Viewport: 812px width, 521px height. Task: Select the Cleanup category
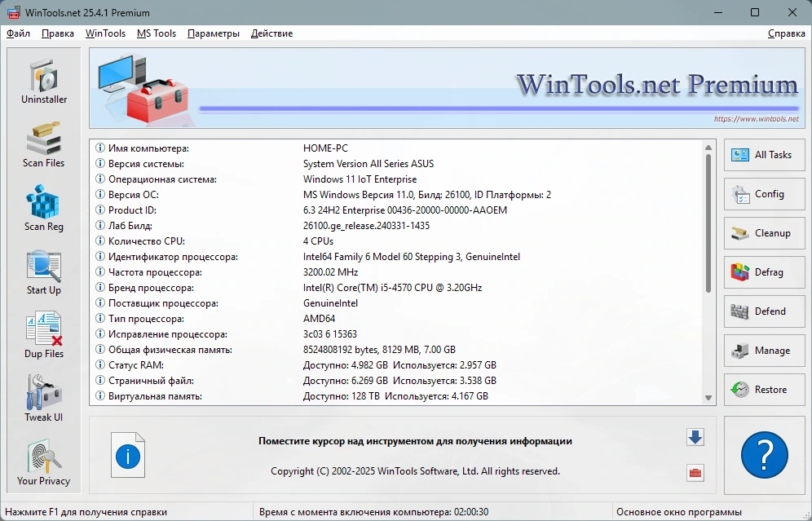(x=765, y=233)
